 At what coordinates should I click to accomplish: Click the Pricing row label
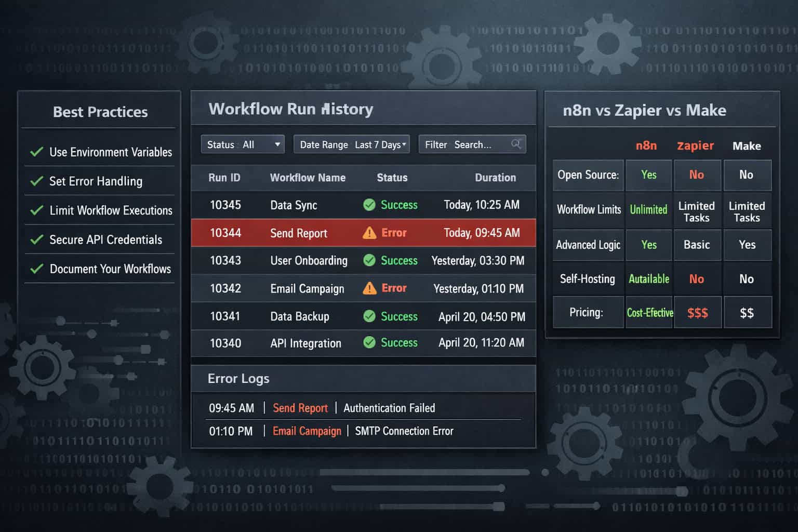point(586,312)
